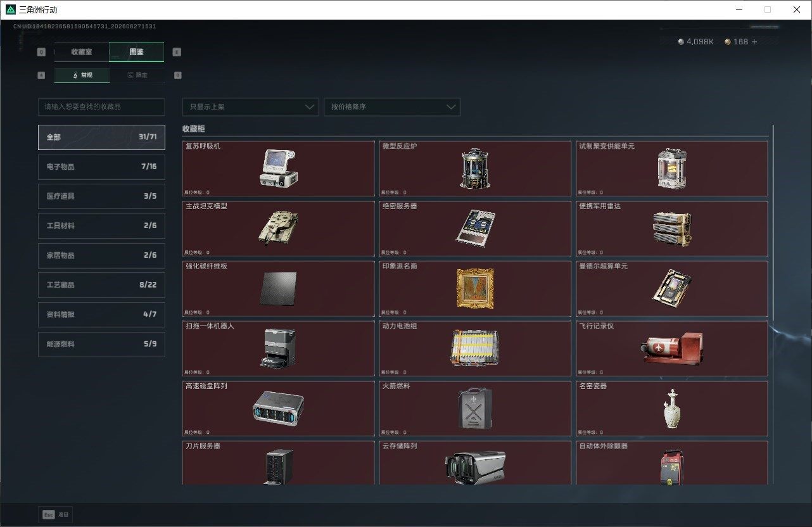Click the 高速磁盘阵列 item name label

pyautogui.click(x=206, y=386)
